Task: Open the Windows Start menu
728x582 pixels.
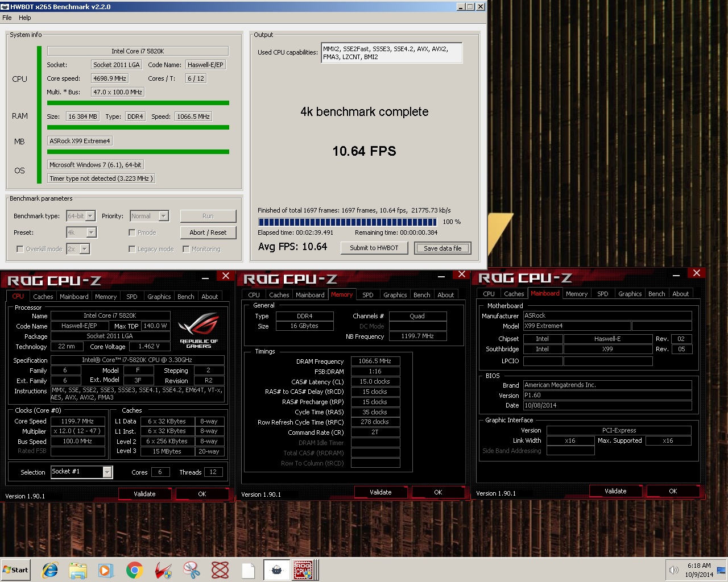Action: pos(16,570)
